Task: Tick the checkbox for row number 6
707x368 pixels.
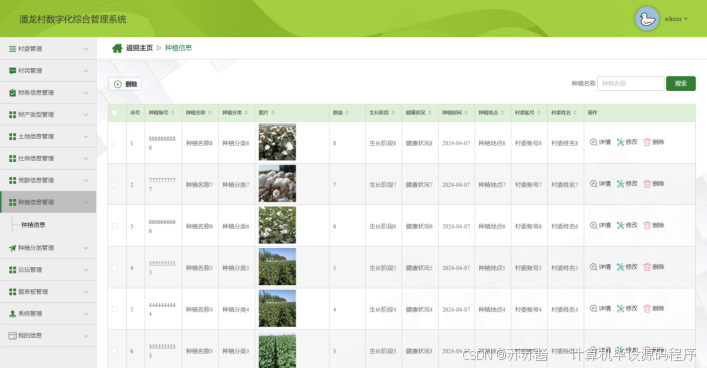Action: pos(115,351)
